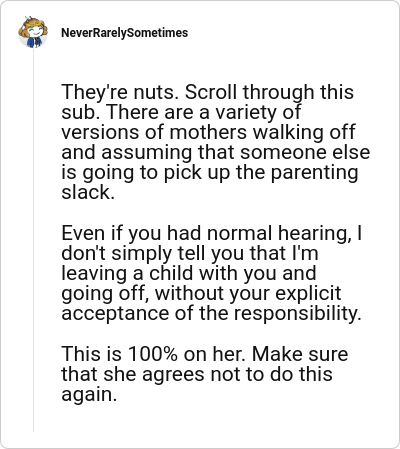Click the line "going off, without your explicit"
This screenshot has width=400, height=449.
pos(201,293)
